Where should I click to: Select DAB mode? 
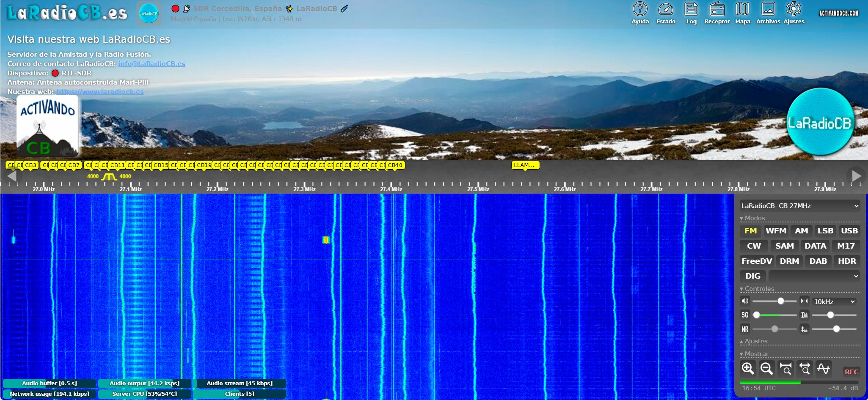click(818, 261)
